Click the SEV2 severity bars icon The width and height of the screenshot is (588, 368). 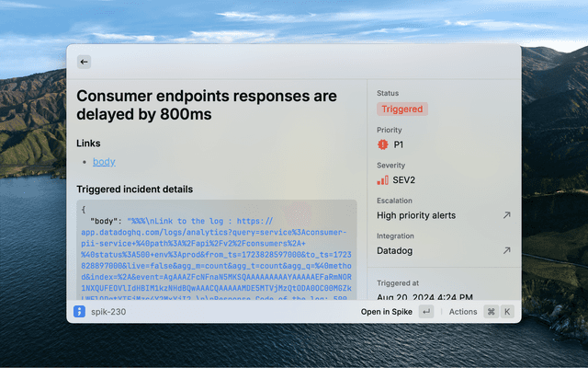(383, 179)
